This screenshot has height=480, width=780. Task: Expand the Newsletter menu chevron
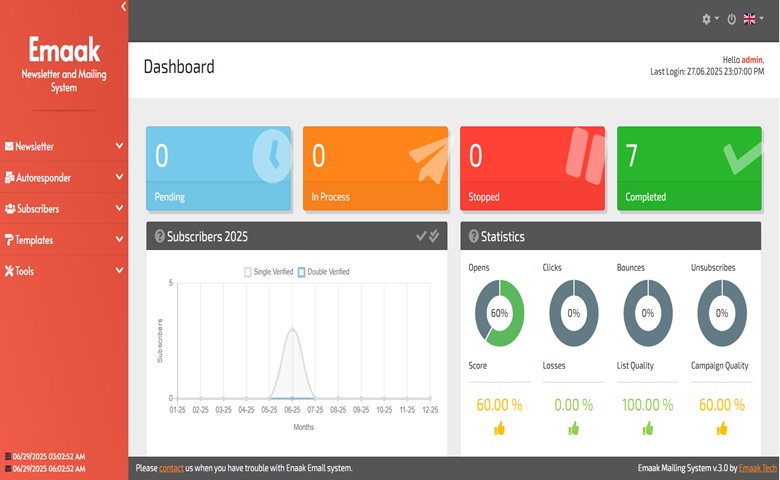119,146
